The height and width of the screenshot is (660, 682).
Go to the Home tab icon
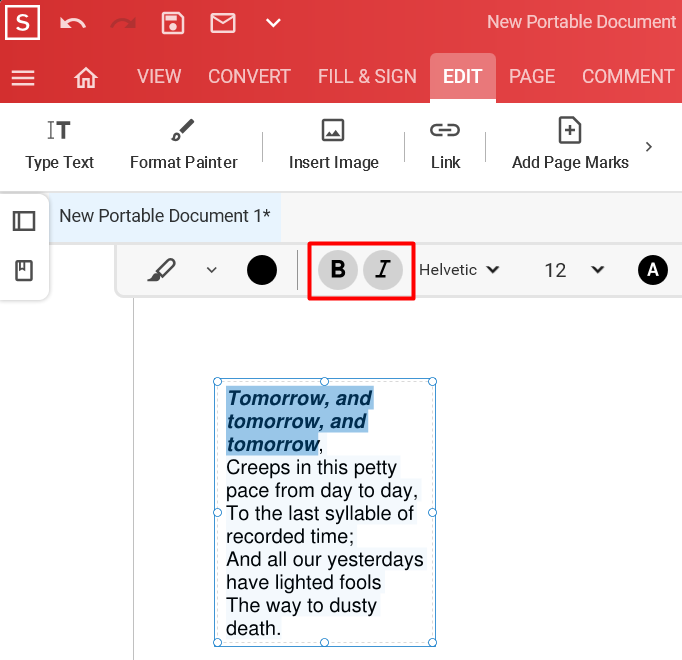point(86,78)
